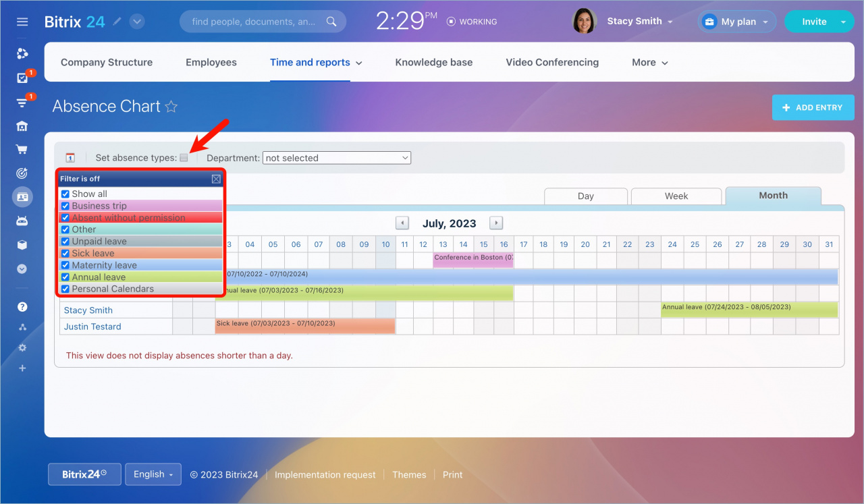This screenshot has width=864, height=504.
Task: Uncheck the Business trip checkbox
Action: (x=65, y=206)
